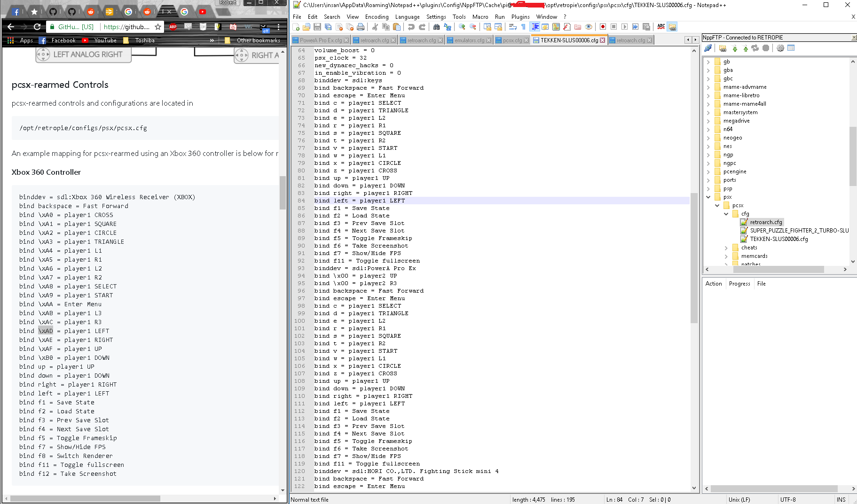Open Find with the binoculars icon
This screenshot has width=857, height=504.
click(x=437, y=27)
